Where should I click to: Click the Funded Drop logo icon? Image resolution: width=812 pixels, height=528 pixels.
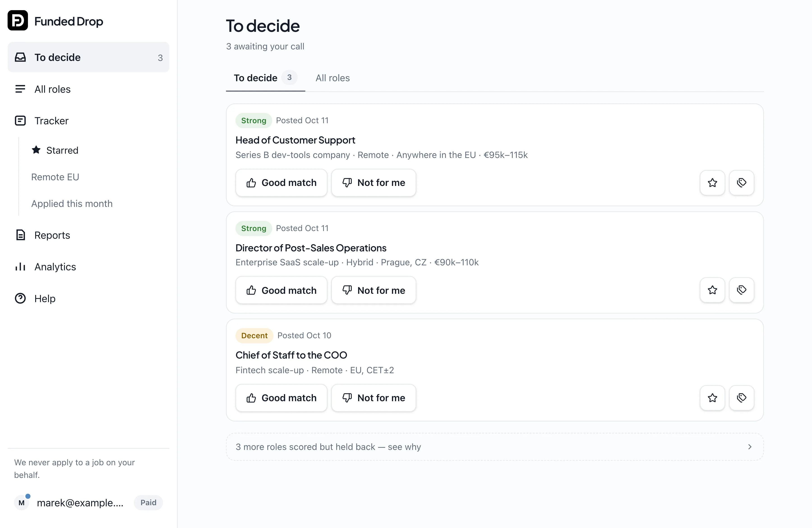pyautogui.click(x=18, y=21)
